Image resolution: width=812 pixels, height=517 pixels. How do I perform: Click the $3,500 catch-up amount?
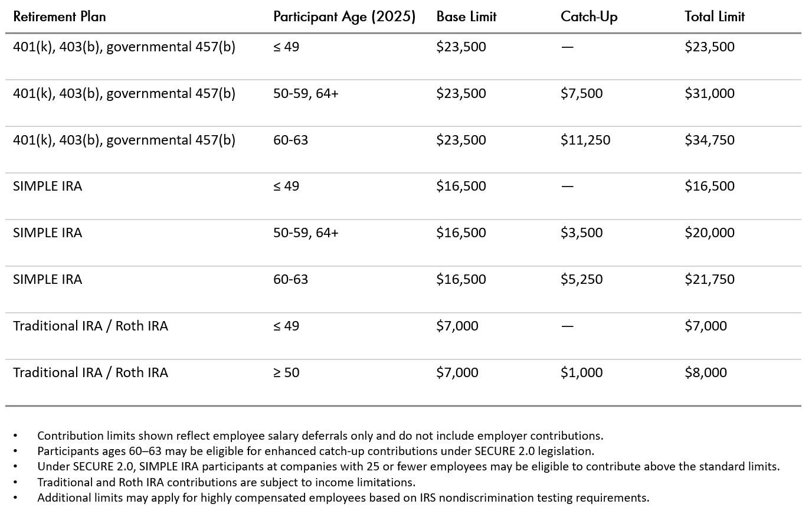tap(581, 233)
